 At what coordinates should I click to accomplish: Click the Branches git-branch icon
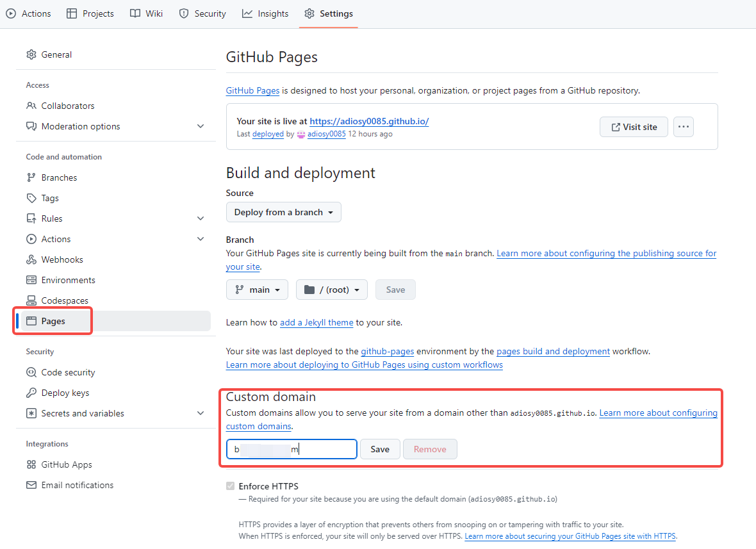tap(31, 177)
